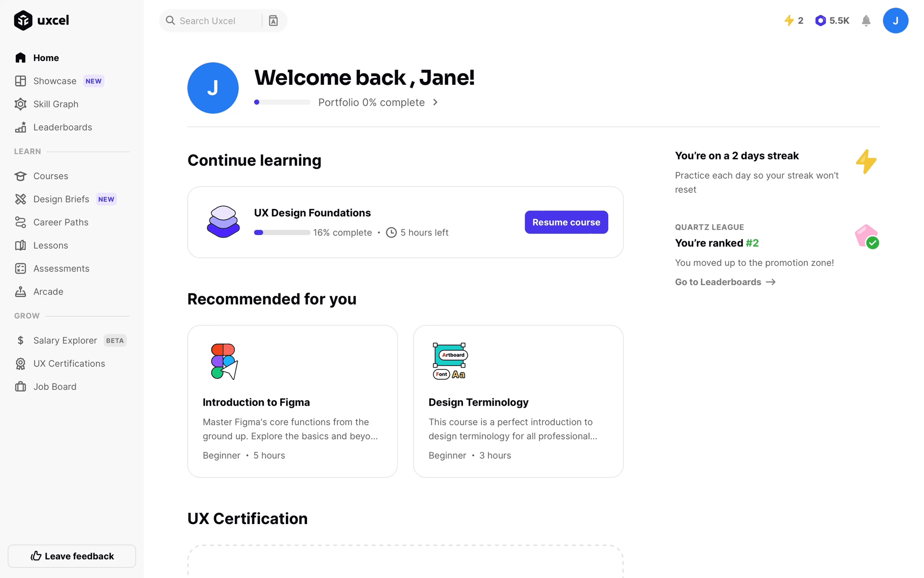
Task: Click the Showcase sidebar icon
Action: (20, 81)
